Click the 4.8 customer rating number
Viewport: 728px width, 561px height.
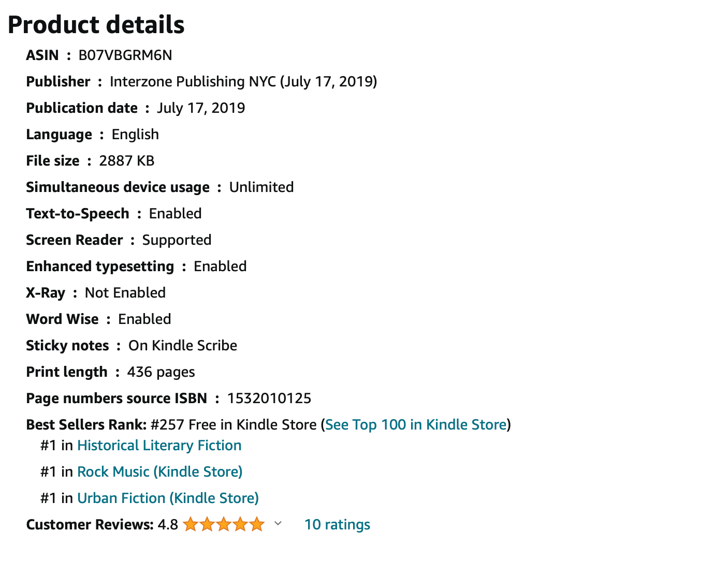pos(168,524)
